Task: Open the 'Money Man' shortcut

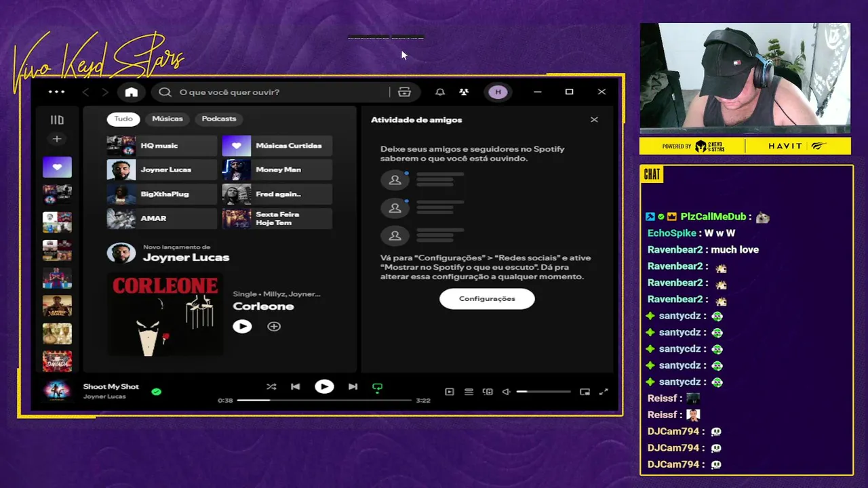Action: pyautogui.click(x=277, y=169)
